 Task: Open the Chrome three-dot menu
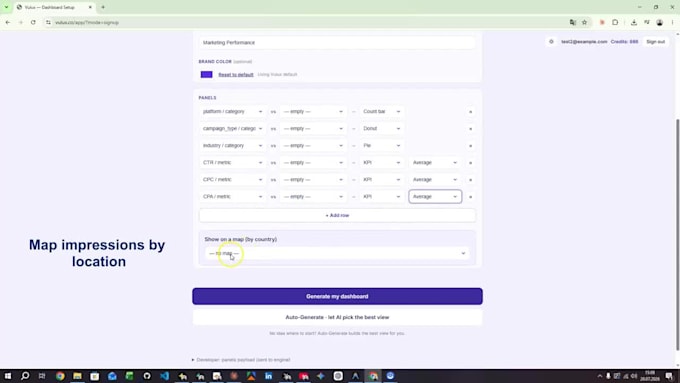tap(673, 23)
